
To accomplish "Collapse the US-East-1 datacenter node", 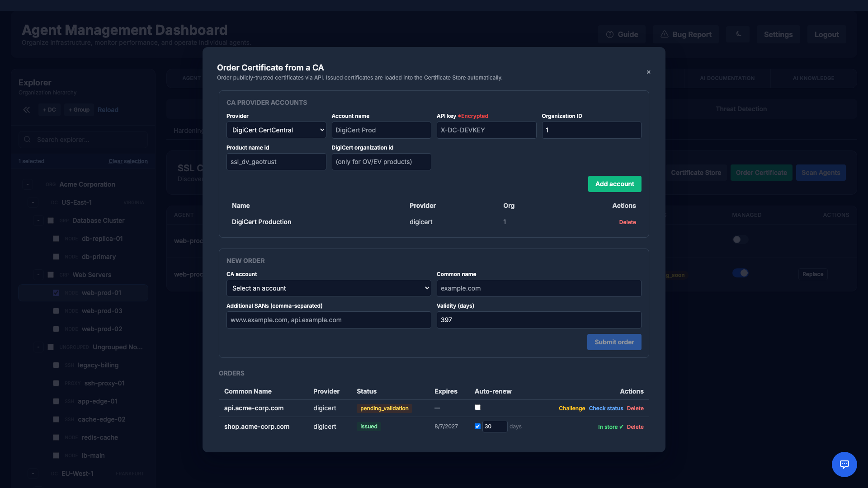I will [33, 202].
